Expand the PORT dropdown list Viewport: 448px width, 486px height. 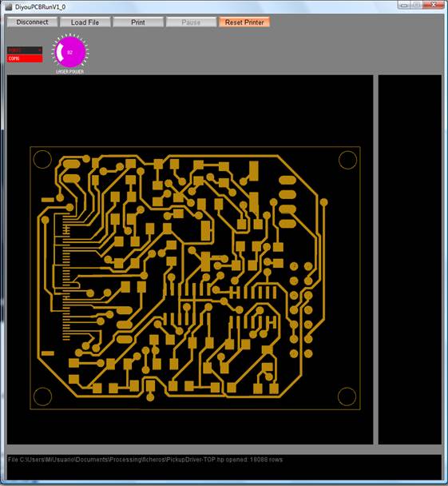25,50
